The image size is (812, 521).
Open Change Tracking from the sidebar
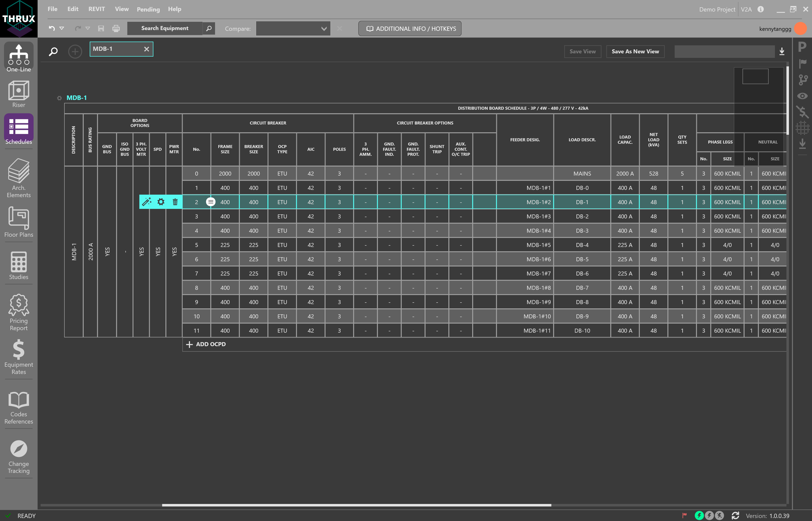(x=19, y=457)
